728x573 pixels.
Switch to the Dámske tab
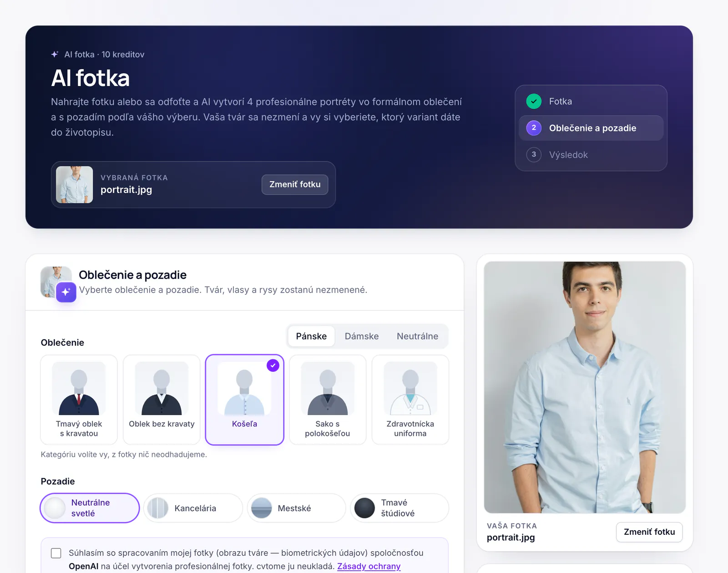pyautogui.click(x=362, y=336)
